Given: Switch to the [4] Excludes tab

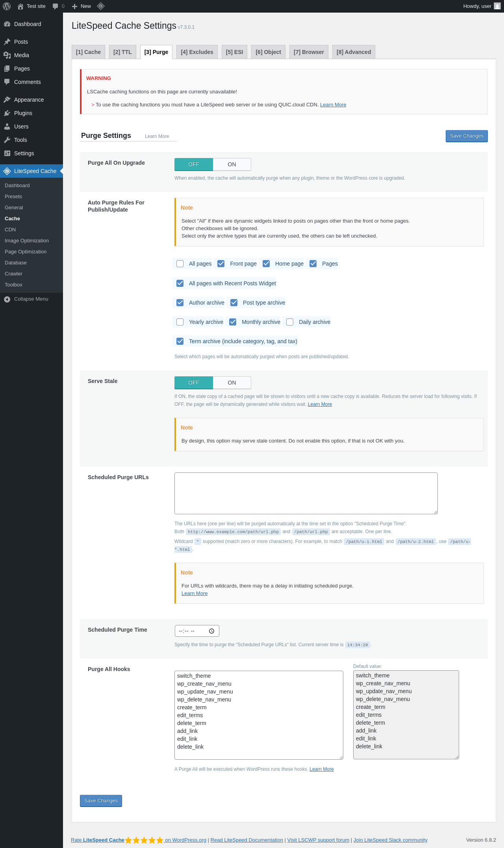Looking at the screenshot, I should [197, 52].
